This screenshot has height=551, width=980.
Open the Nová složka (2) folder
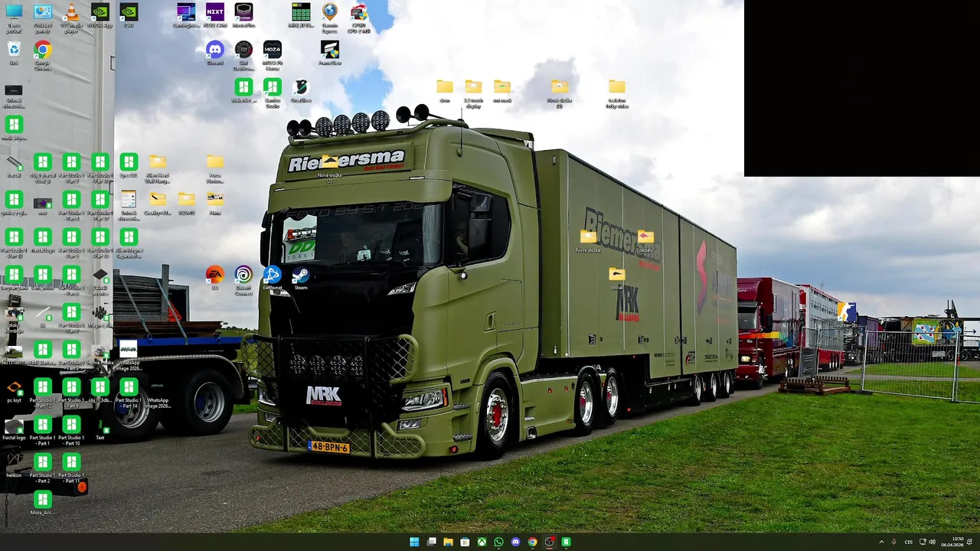[330, 168]
